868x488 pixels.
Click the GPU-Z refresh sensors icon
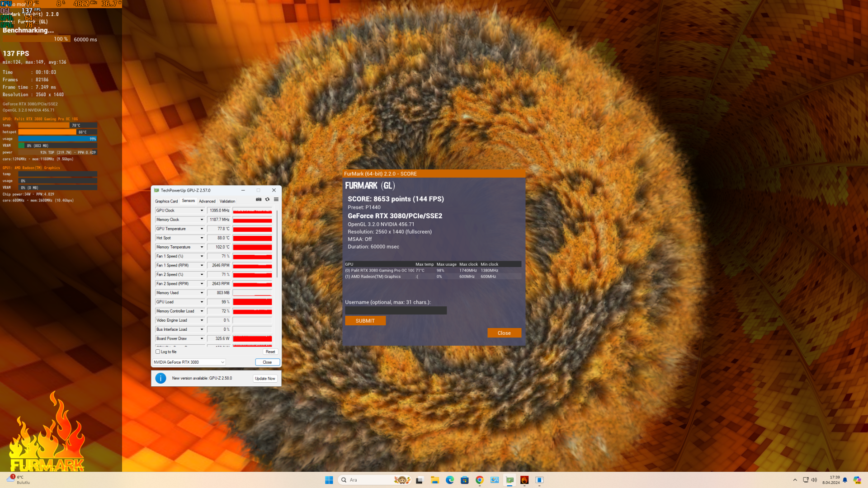pos(267,199)
